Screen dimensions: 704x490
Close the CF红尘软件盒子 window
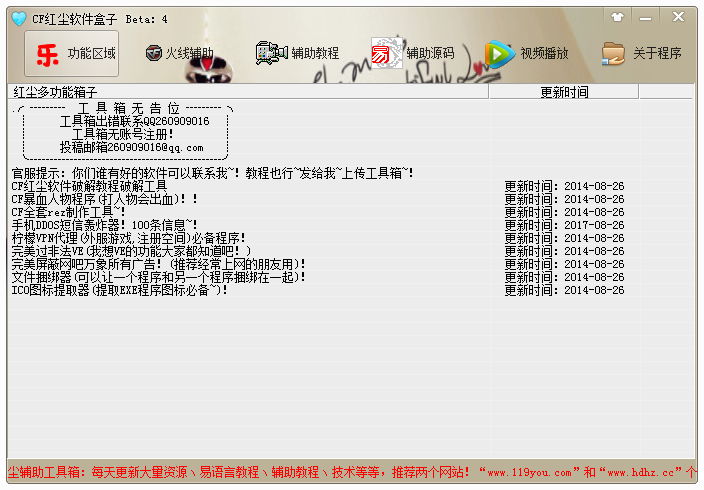click(678, 17)
